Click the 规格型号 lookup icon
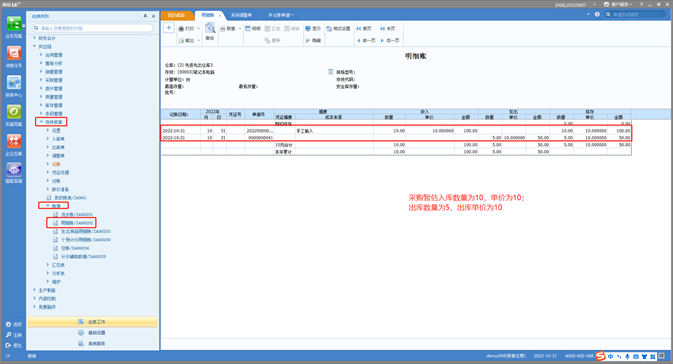 tap(330, 72)
